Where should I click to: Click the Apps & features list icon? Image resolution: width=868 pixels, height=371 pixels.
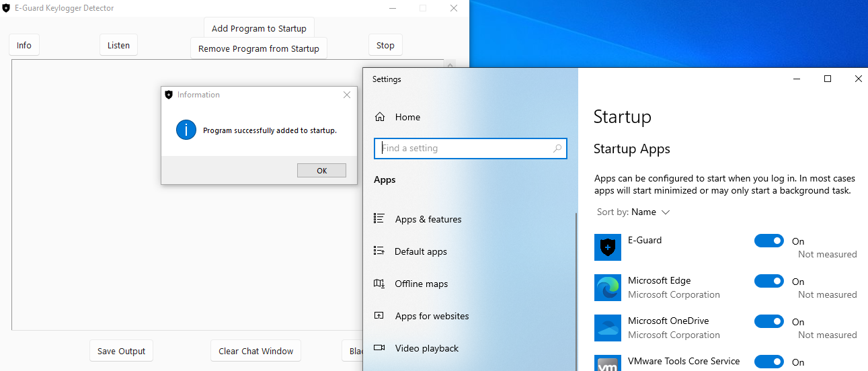[x=379, y=218]
